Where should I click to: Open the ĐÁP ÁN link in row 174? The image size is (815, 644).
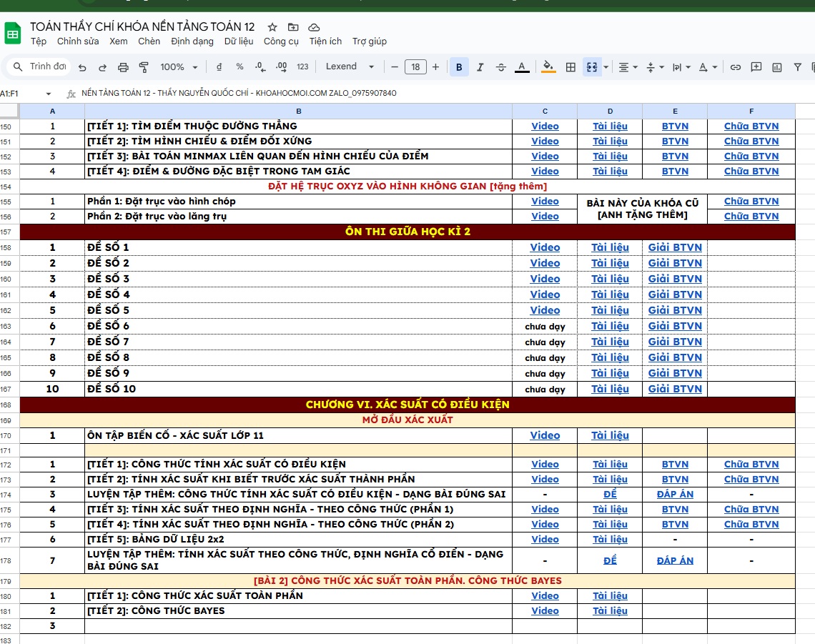675,495
